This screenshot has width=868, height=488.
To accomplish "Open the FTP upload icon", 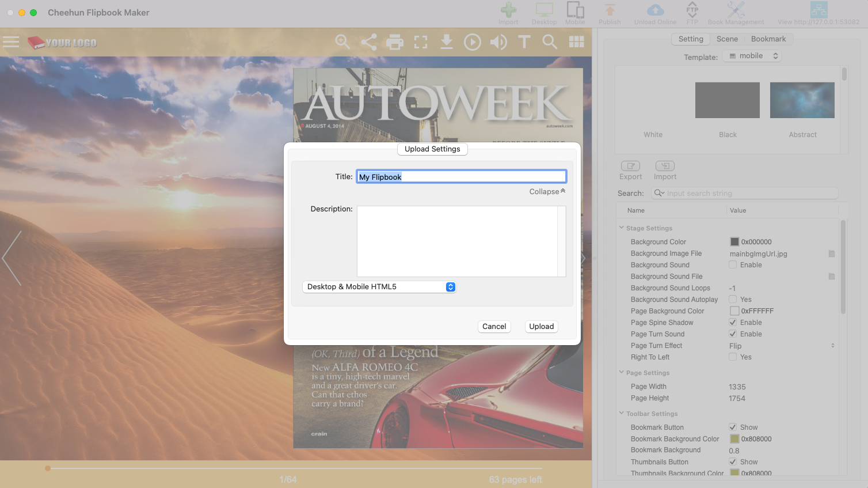I will [x=692, y=10].
